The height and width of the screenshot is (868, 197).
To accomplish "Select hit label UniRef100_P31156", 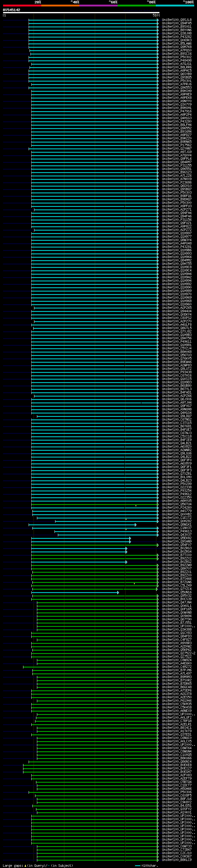I will coord(176,220).
